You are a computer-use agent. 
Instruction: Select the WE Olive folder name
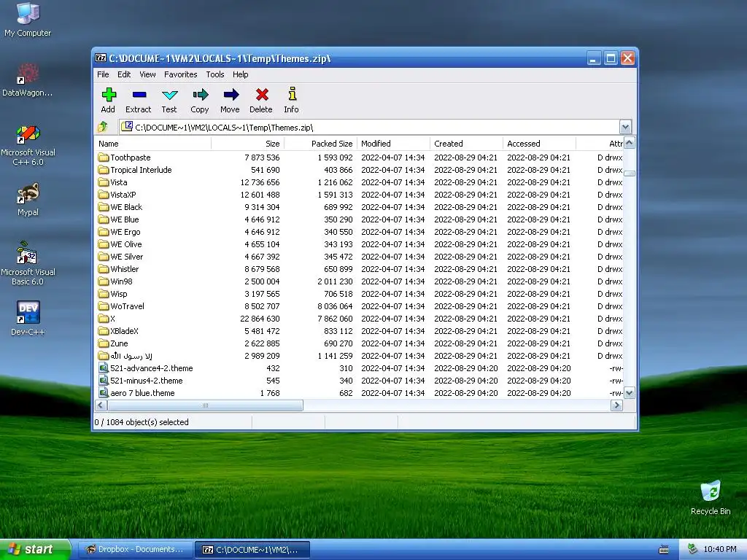pos(126,244)
